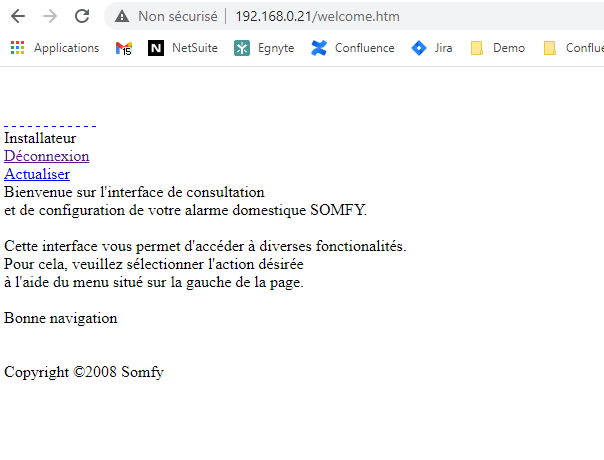Click the Demo folder label
Viewport: 604px width, 460px height.
[x=509, y=48]
